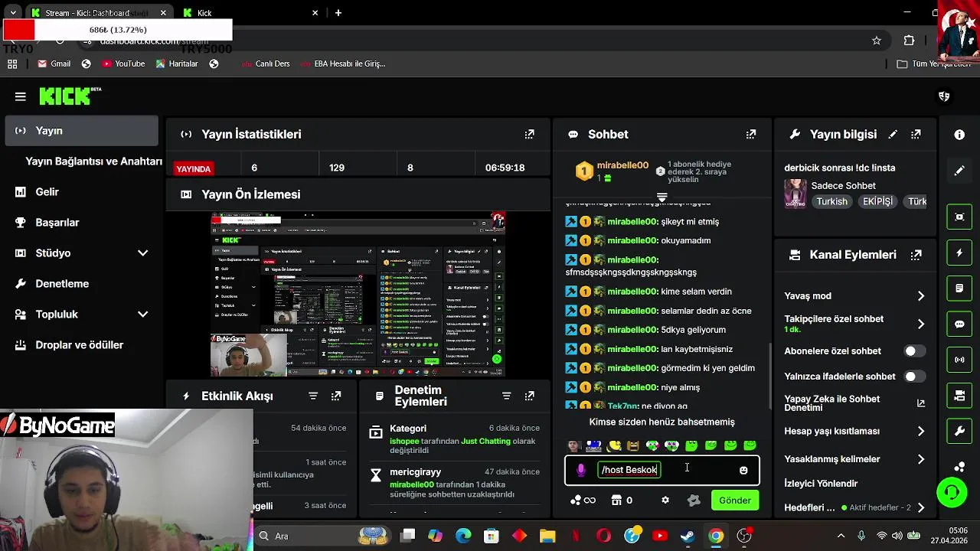Open Yavaş mod settings arrow
The height and width of the screenshot is (551, 980).
pyautogui.click(x=920, y=296)
